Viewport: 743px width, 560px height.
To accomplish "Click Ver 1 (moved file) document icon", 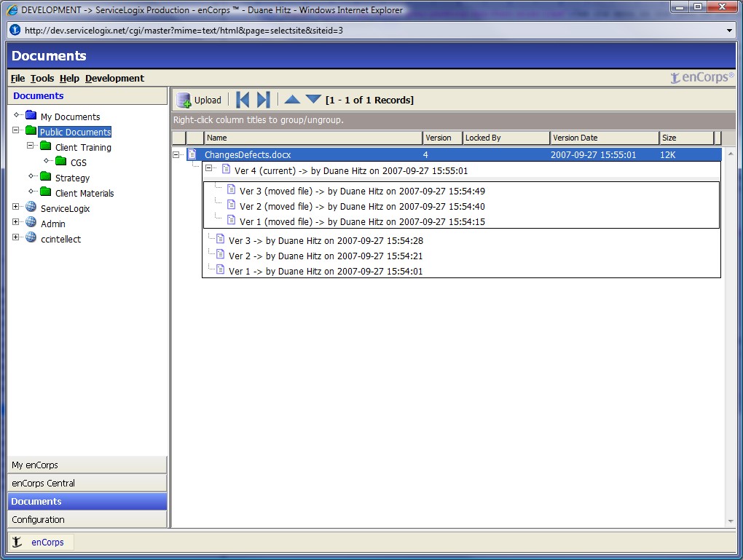I will coord(231,220).
